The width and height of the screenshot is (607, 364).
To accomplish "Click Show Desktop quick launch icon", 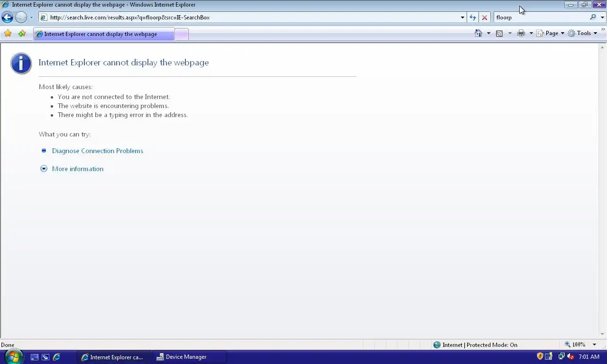I will pyautogui.click(x=35, y=357).
